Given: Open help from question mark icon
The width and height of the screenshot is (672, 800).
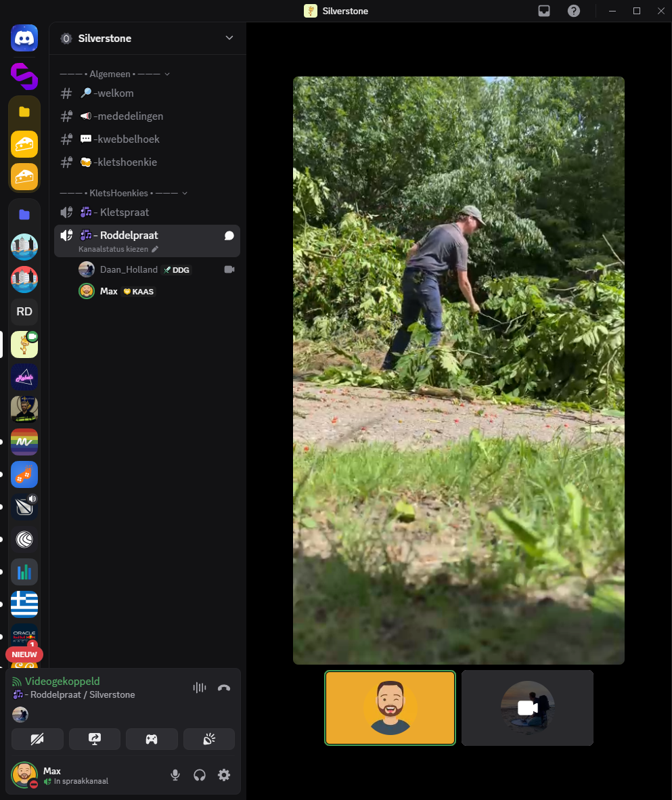Looking at the screenshot, I should click(x=574, y=11).
